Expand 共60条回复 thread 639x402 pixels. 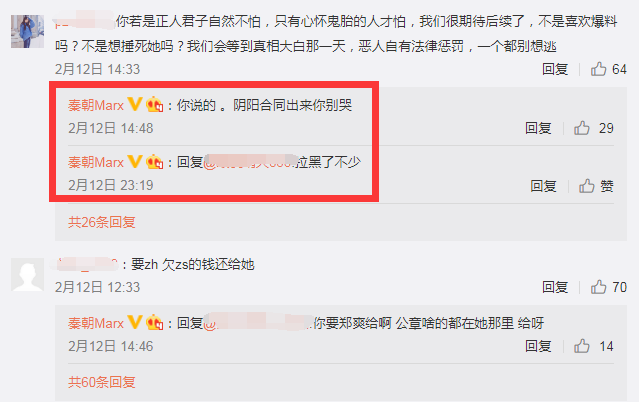[101, 382]
